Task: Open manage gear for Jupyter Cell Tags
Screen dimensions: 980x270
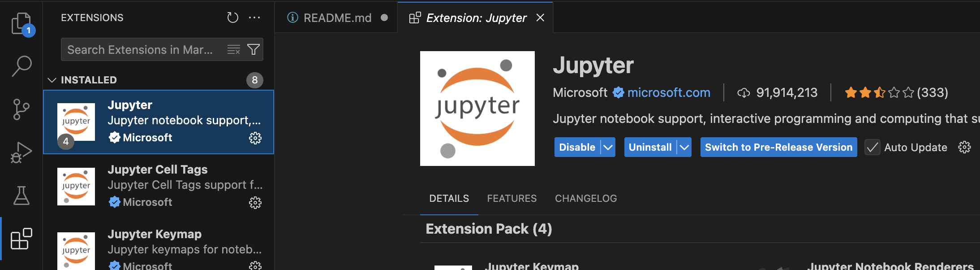Action: pos(255,203)
